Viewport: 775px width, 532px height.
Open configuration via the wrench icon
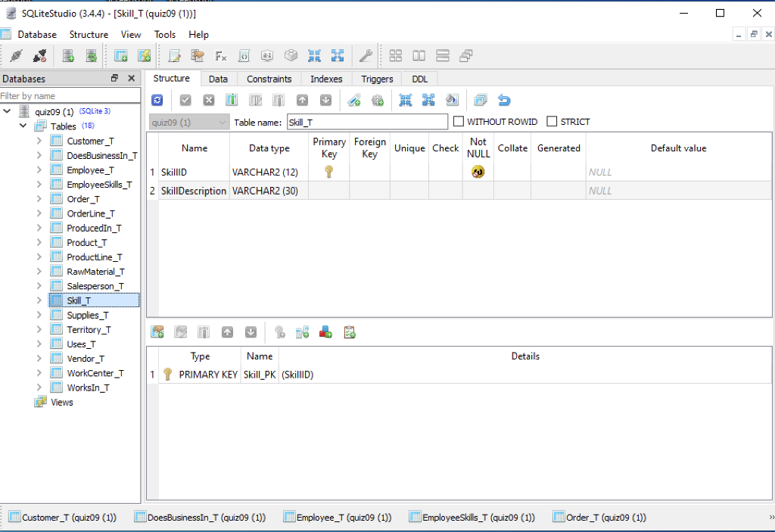[366, 56]
